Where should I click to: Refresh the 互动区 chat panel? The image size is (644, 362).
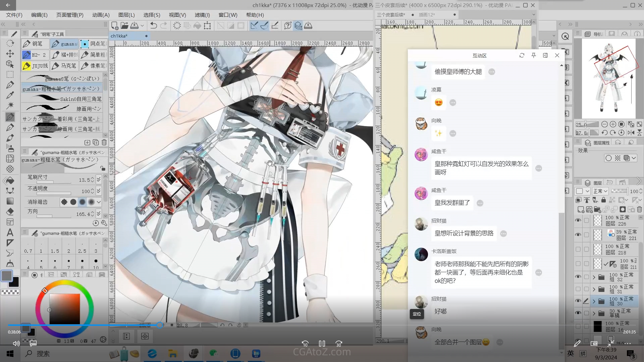pos(522,55)
